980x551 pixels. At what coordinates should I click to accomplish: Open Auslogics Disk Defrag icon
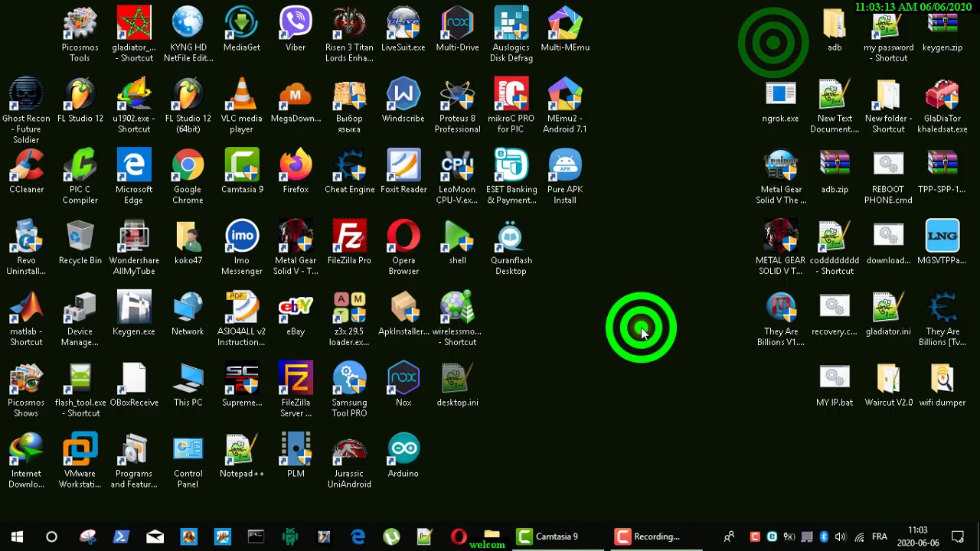point(511,34)
